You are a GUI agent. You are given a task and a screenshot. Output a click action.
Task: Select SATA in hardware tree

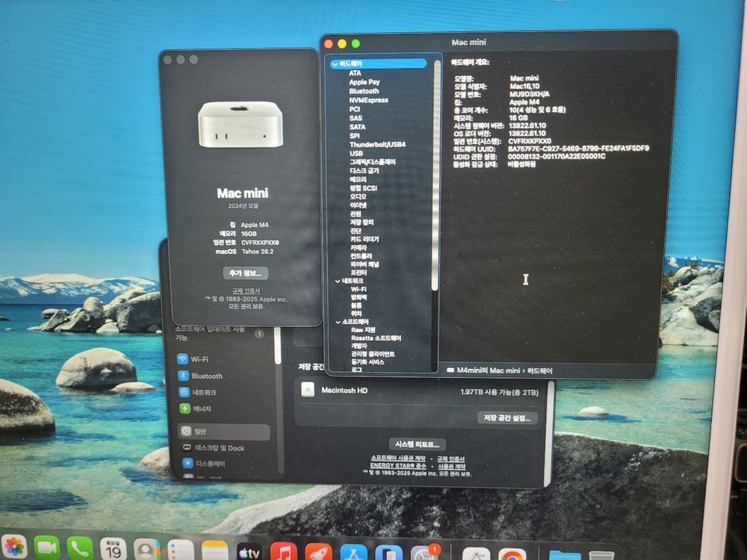pos(357,127)
